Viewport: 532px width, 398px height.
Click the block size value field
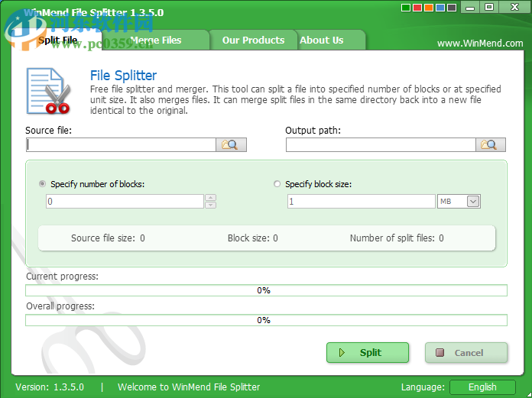pos(362,202)
